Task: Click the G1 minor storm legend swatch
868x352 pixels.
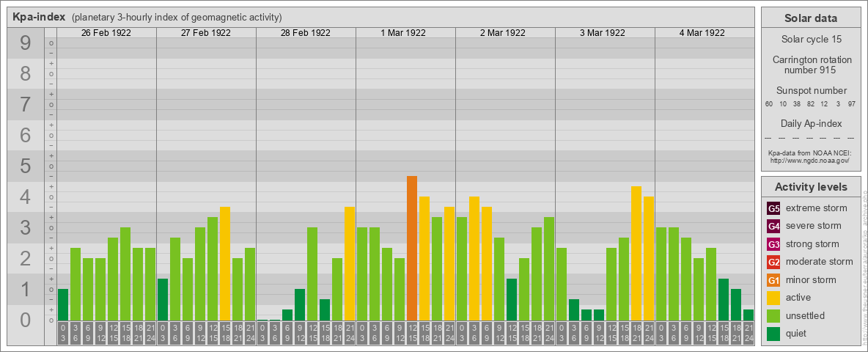Action: [x=773, y=280]
